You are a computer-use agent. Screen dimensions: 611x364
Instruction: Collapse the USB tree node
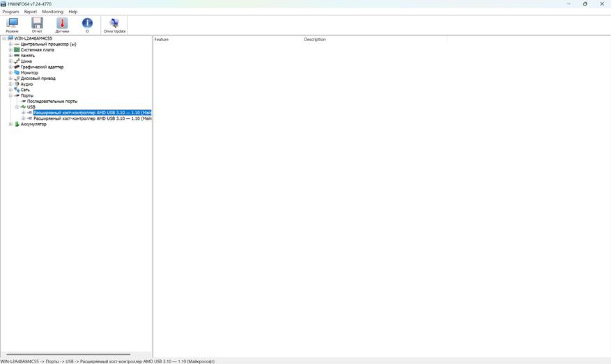(x=17, y=106)
